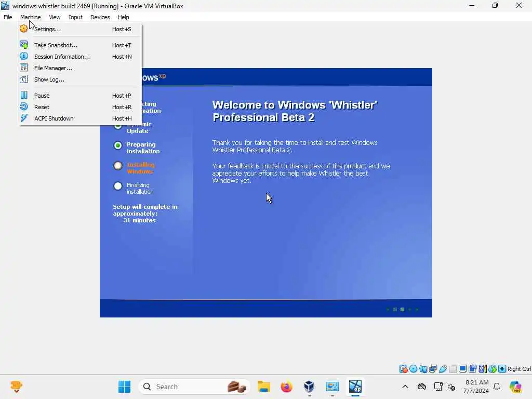
Task: Open the File menu
Action: [8, 17]
